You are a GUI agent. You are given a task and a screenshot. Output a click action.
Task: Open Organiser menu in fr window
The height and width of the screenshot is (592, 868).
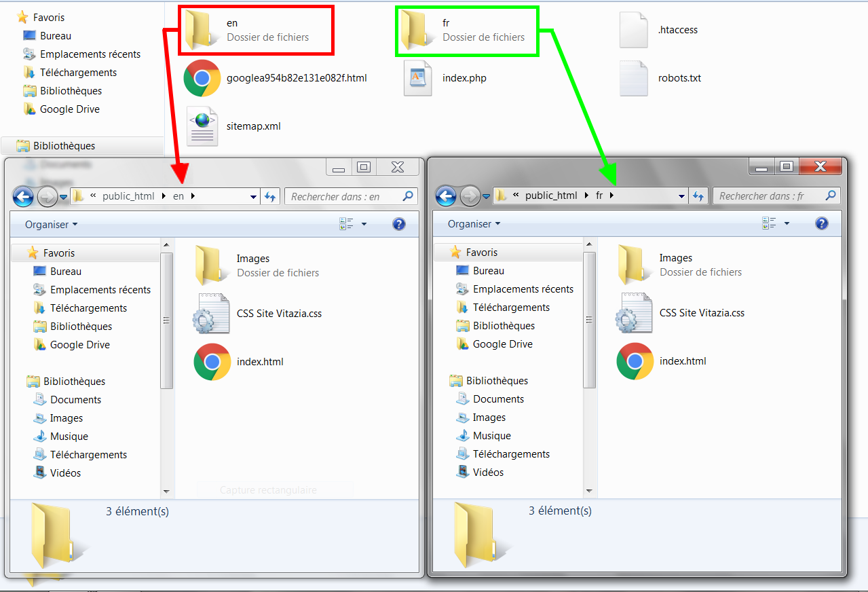click(474, 223)
